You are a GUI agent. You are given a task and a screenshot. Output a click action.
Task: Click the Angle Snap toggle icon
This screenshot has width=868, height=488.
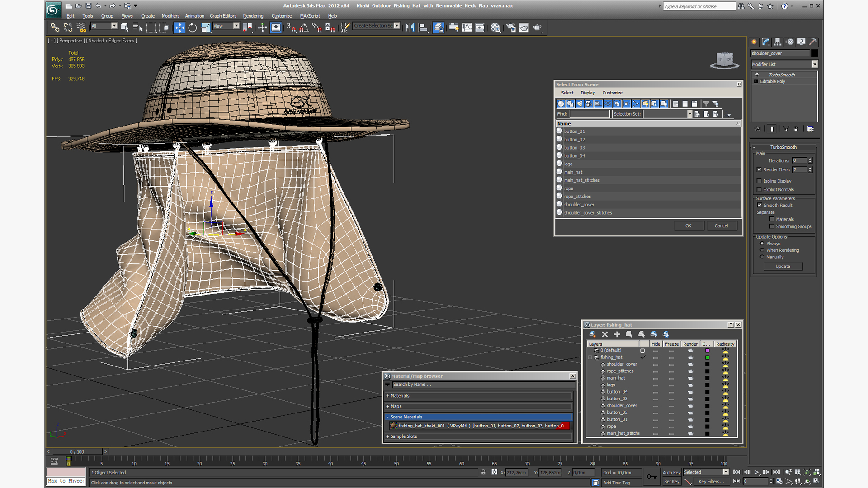coord(304,28)
